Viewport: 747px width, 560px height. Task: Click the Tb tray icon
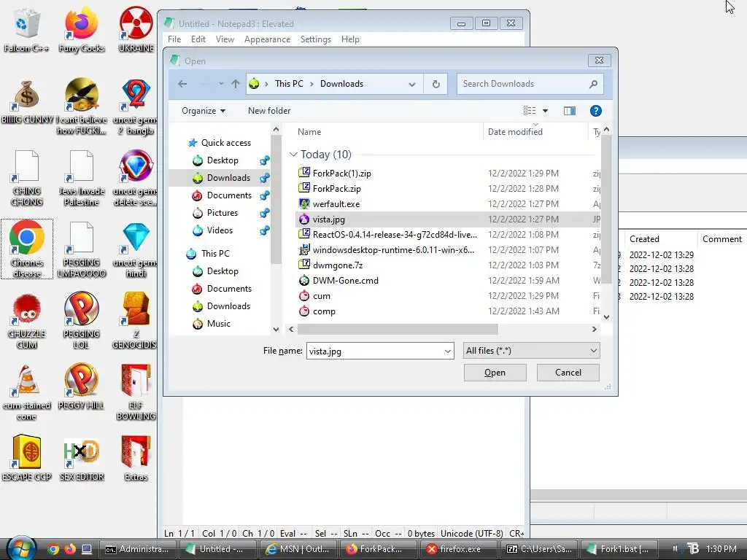[x=693, y=549]
